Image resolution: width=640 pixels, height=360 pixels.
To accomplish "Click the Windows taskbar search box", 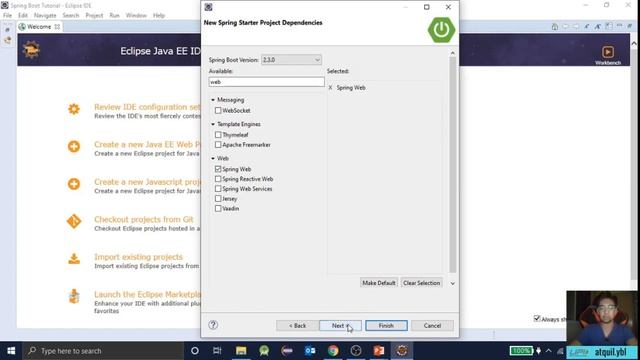I will [x=102, y=351].
